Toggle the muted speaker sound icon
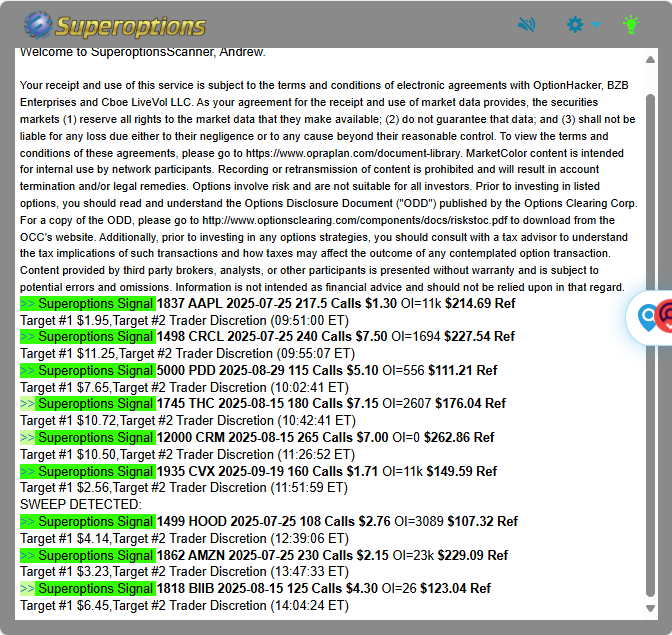 pos(526,24)
